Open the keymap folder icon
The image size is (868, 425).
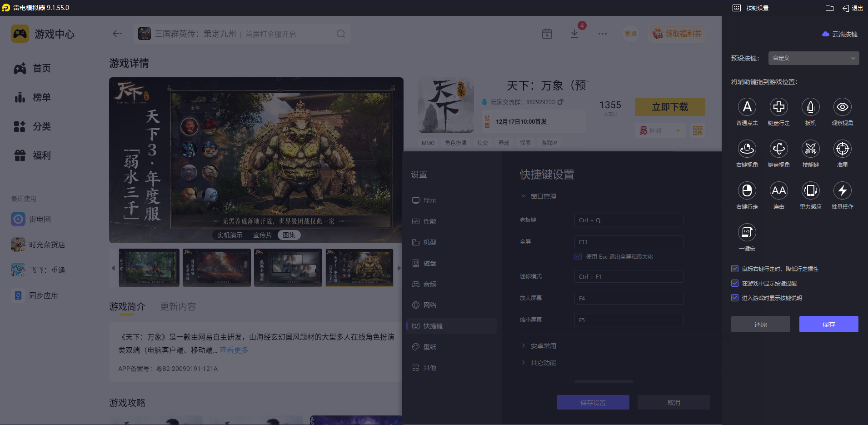pos(829,8)
